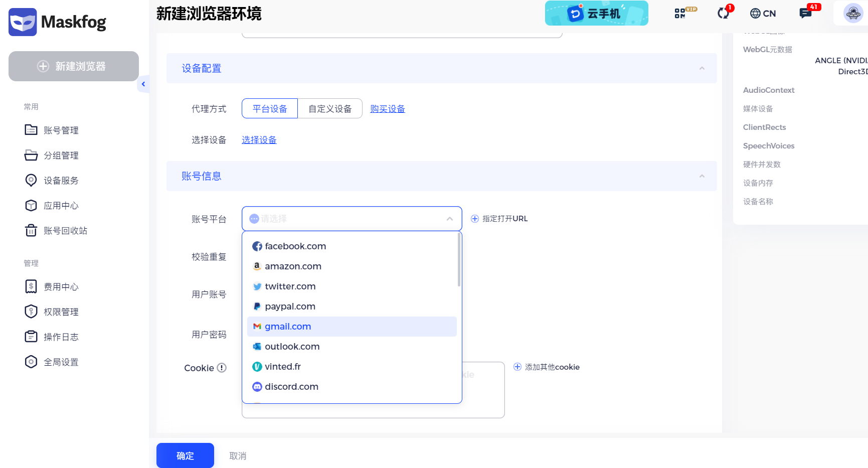Open the user avatar menu

pos(853,14)
